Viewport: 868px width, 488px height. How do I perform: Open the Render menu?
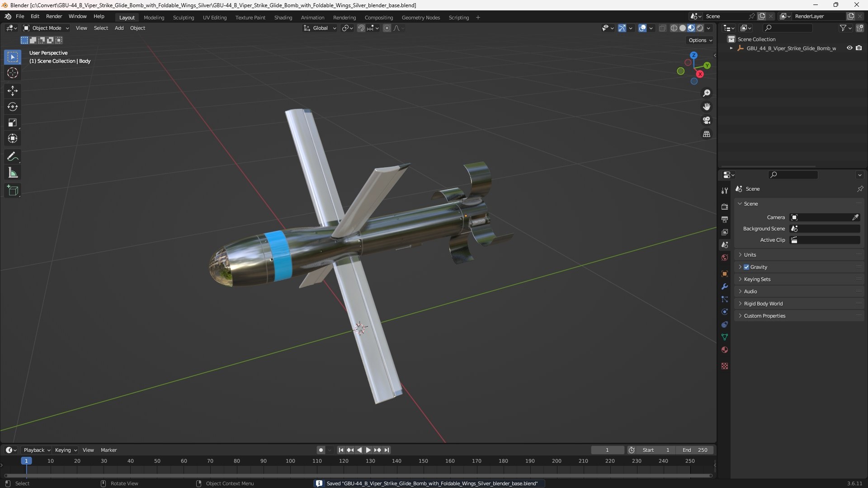point(54,16)
